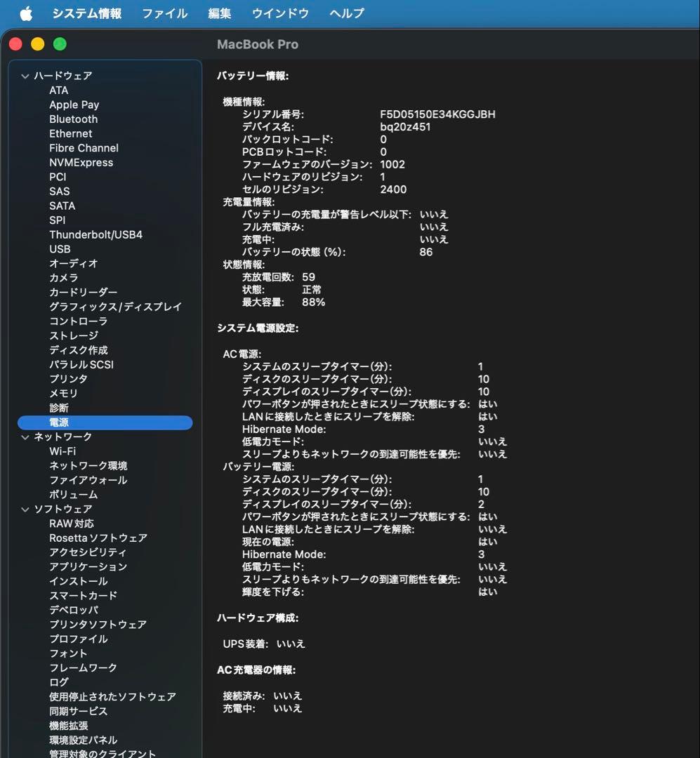This screenshot has height=758, width=700.
Task: Open the ファイル menu
Action: (x=164, y=13)
